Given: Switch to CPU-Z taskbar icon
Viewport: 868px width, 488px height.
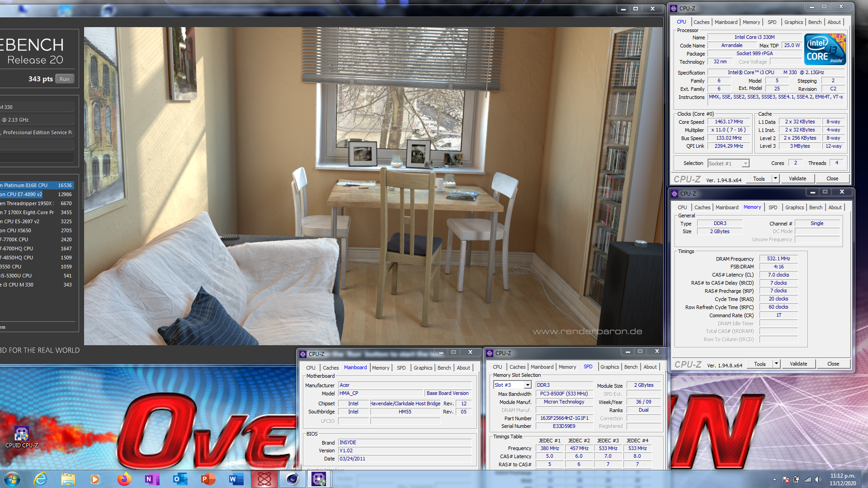Looking at the screenshot, I should tap(319, 479).
